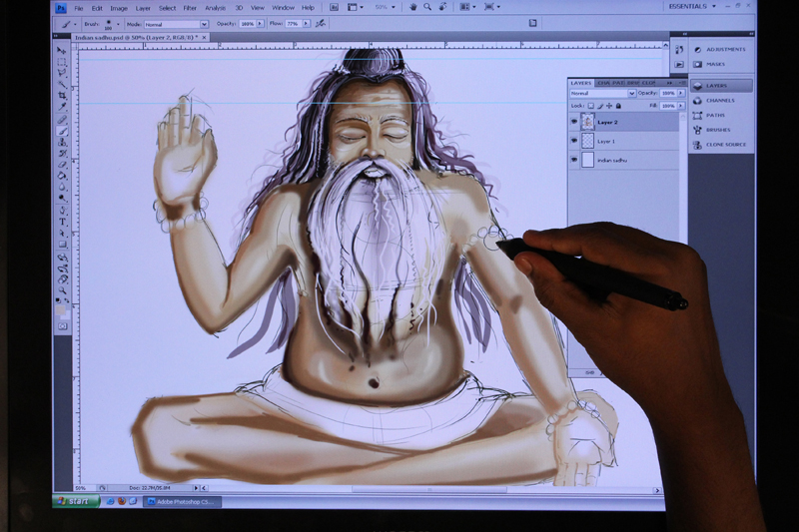Toggle the lock all layer option

pos(616,105)
